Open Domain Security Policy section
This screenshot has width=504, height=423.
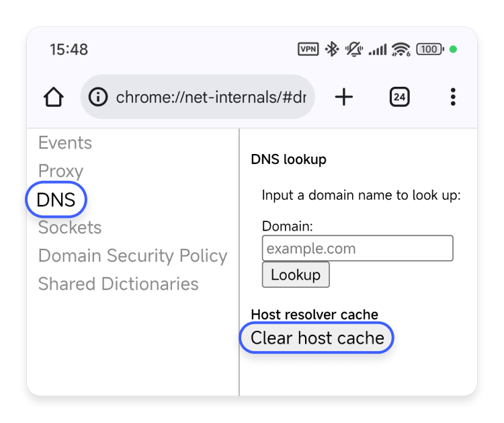tap(132, 256)
